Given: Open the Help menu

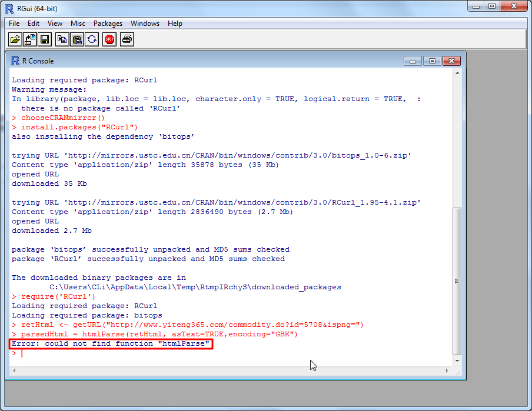Looking at the screenshot, I should tap(175, 24).
